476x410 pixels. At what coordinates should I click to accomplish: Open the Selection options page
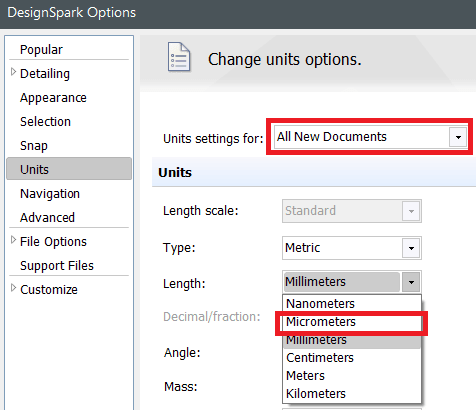[46, 122]
